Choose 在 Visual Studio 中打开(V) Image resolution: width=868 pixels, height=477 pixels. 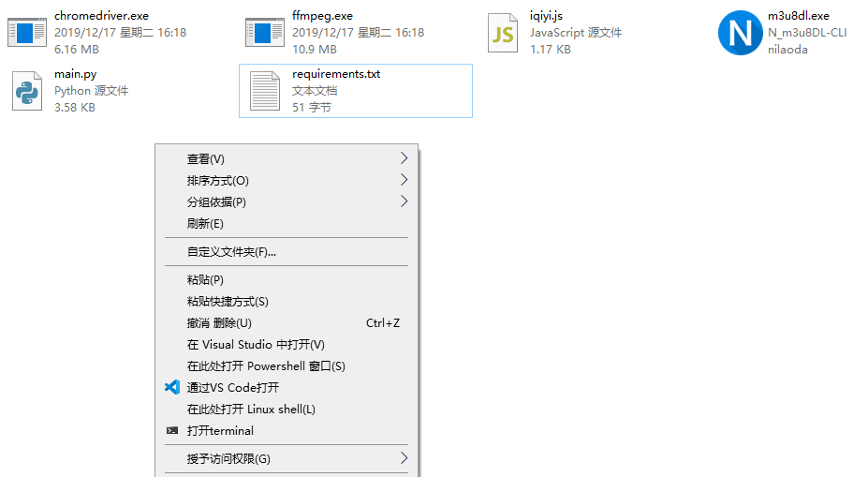(x=287, y=345)
